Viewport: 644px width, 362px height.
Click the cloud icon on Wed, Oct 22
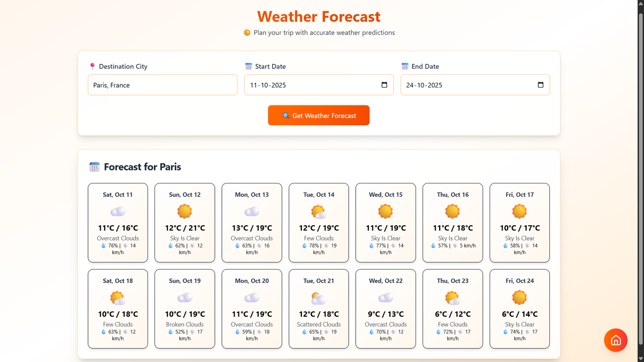point(385,297)
